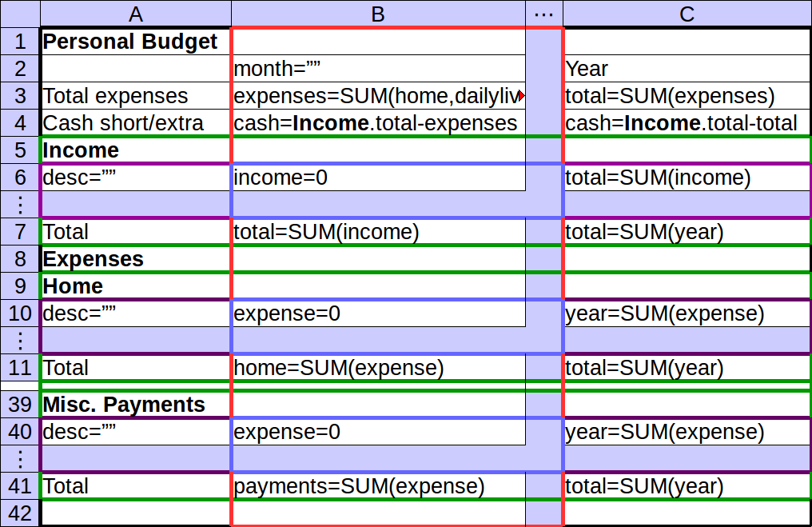The image size is (812, 527).
Task: Select the month="" cell
Action: (378, 69)
